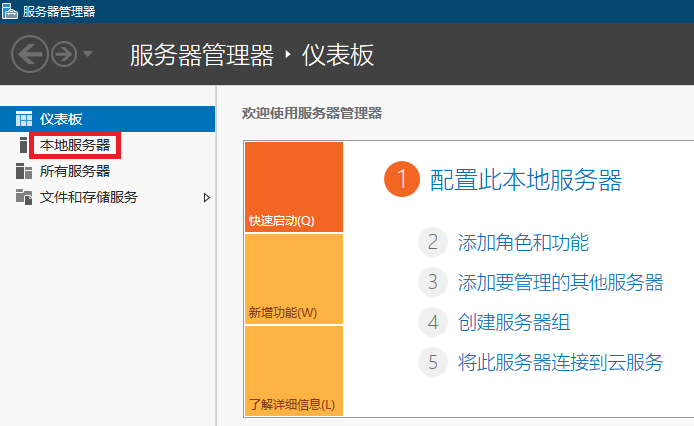Expand the 文件和存储服务 submenu arrow
The height and width of the screenshot is (426, 694).
207,198
